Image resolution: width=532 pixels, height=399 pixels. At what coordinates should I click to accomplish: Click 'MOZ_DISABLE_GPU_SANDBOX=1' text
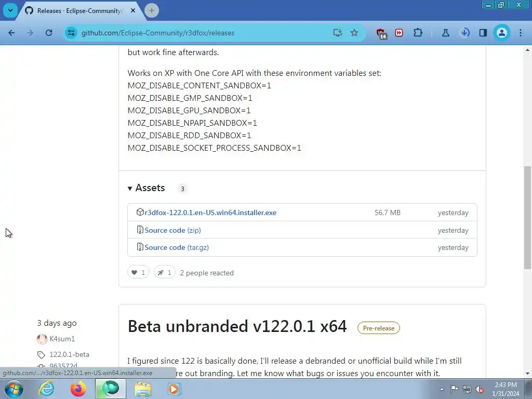coord(189,111)
